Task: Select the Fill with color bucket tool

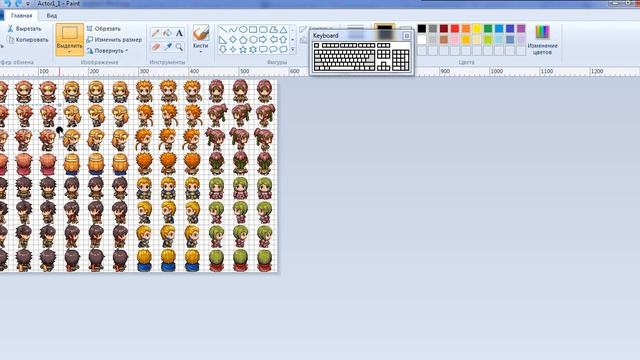Action: (x=167, y=33)
